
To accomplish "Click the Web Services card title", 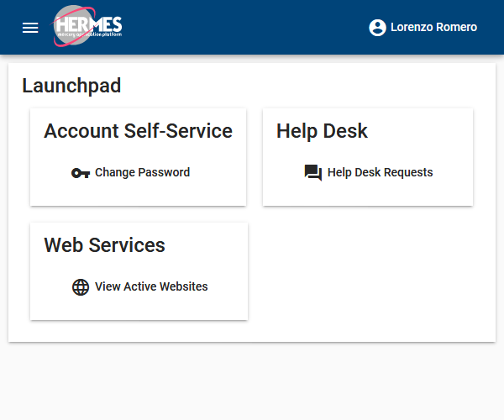I will 104,245.
